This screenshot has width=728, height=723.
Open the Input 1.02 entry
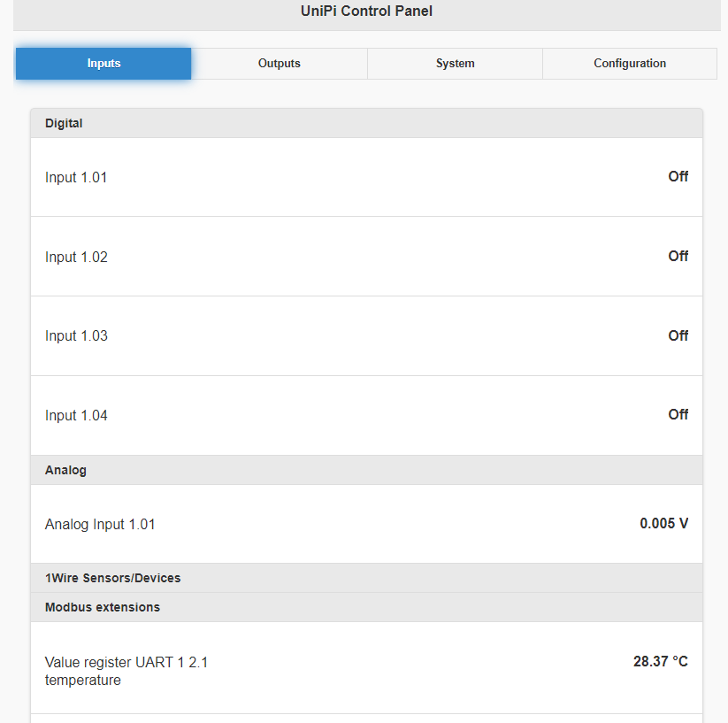tap(76, 258)
